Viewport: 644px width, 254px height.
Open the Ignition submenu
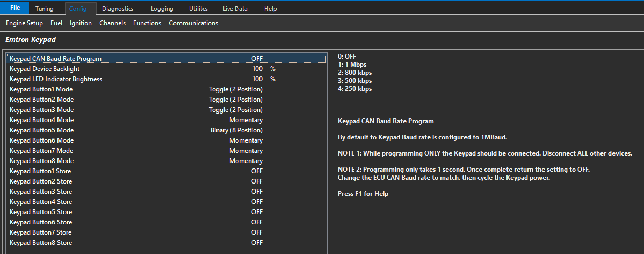click(x=81, y=23)
